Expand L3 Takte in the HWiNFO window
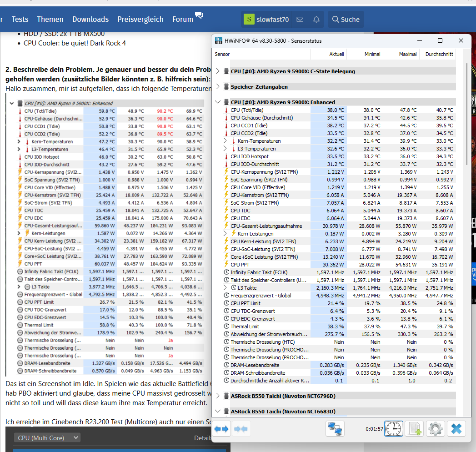The image size is (476, 452). tap(225, 287)
